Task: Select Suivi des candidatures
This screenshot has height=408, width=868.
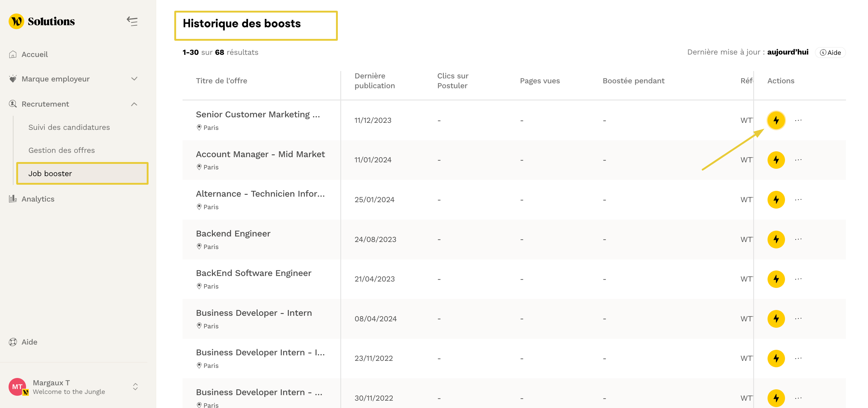Action: 69,127
